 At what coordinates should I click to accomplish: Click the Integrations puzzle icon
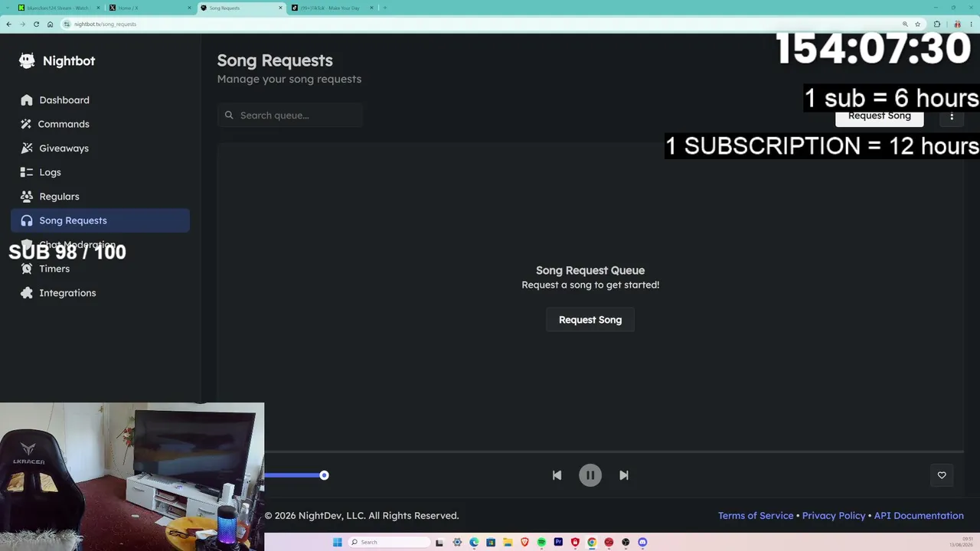pyautogui.click(x=27, y=293)
